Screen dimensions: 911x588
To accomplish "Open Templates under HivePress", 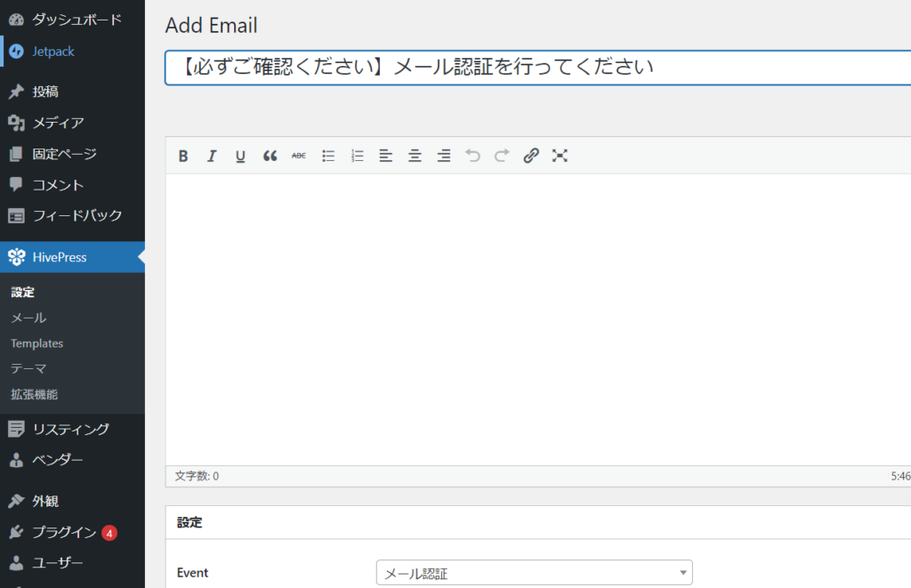I will click(x=36, y=343).
